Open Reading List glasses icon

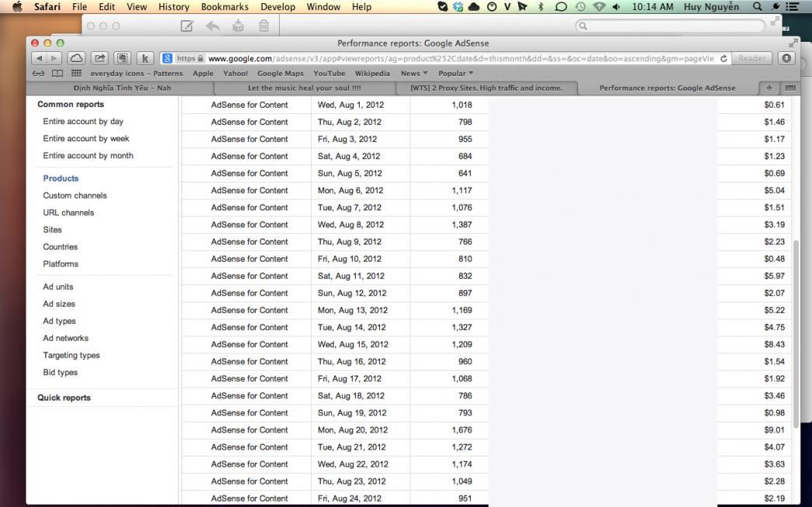coord(38,73)
